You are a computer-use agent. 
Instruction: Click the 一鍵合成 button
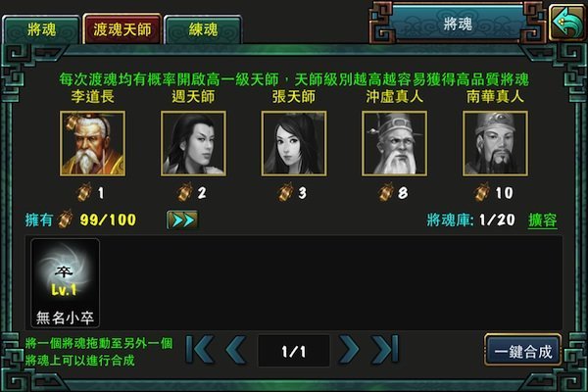(523, 350)
